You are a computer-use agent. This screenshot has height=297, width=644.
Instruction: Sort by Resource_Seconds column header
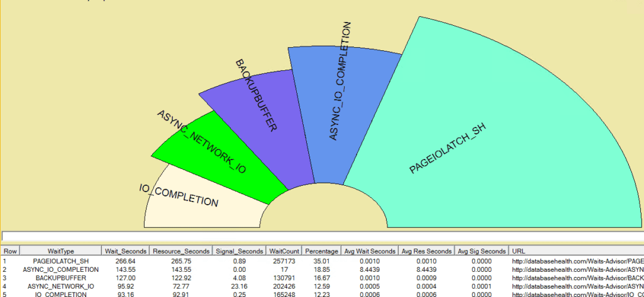(180, 251)
